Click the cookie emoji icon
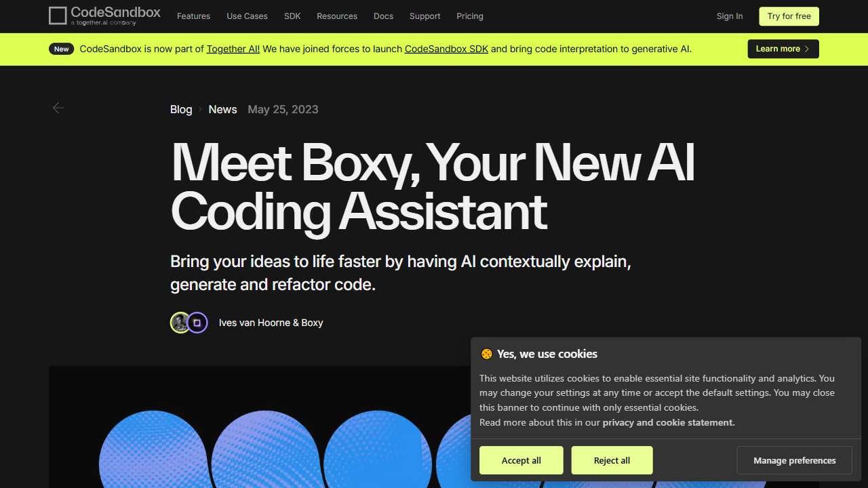The height and width of the screenshot is (488, 868). [486, 354]
